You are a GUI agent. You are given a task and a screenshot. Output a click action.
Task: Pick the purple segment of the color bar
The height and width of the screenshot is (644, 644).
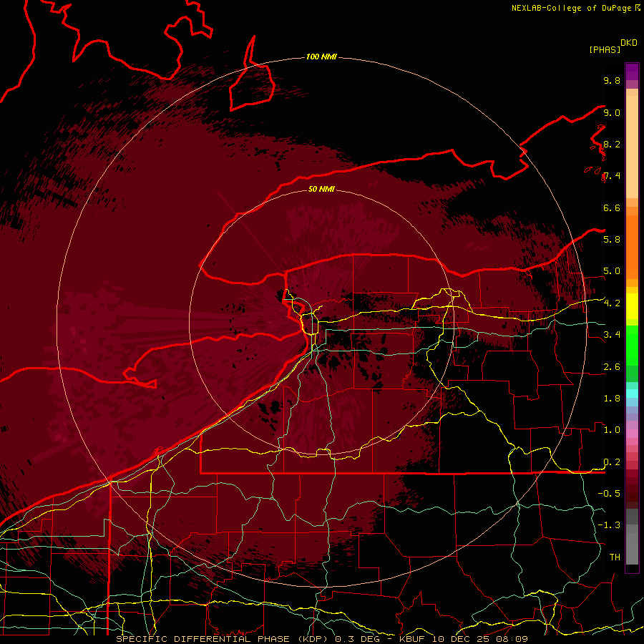(x=632, y=72)
